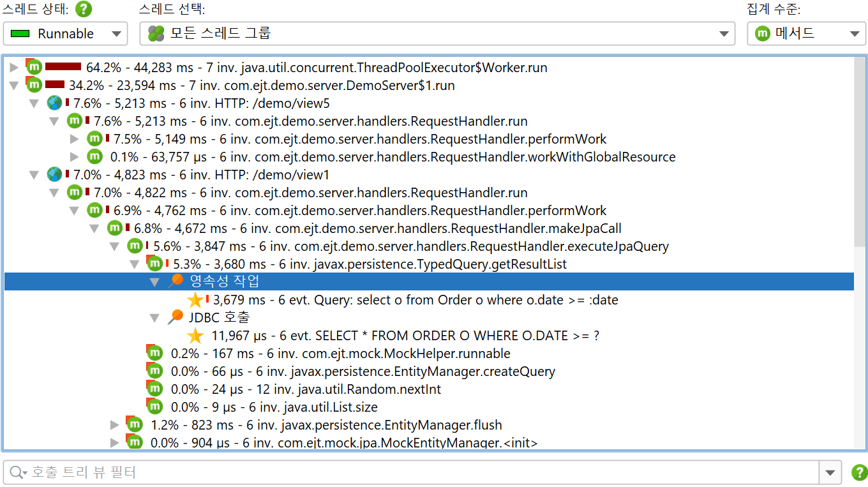Viewport: 868px width, 487px height.
Task: Expand workWithGlobalResource node
Action: point(75,157)
